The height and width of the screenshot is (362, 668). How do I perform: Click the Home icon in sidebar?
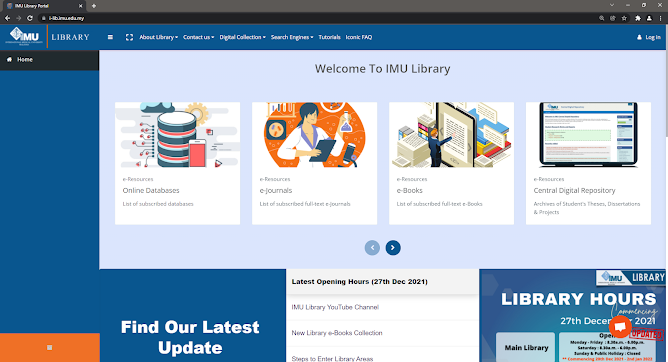click(x=9, y=59)
